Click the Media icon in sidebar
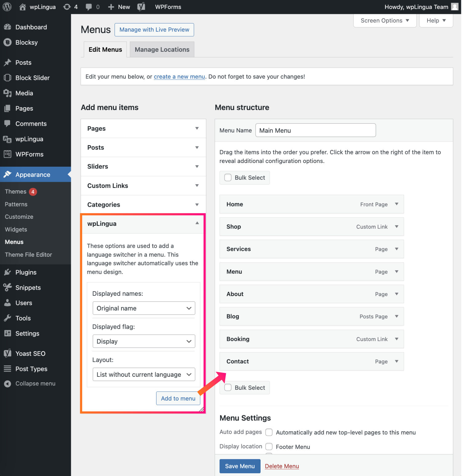This screenshot has width=462, height=476. point(7,93)
